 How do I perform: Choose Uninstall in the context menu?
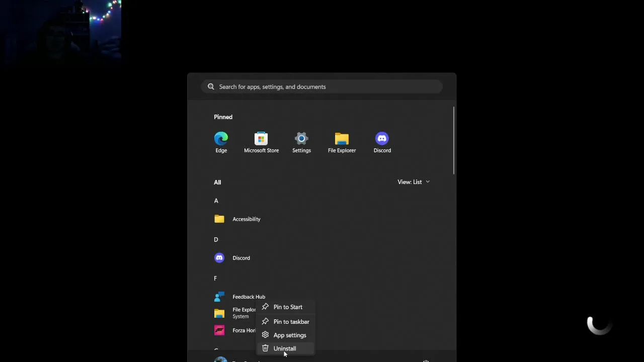tap(286, 348)
